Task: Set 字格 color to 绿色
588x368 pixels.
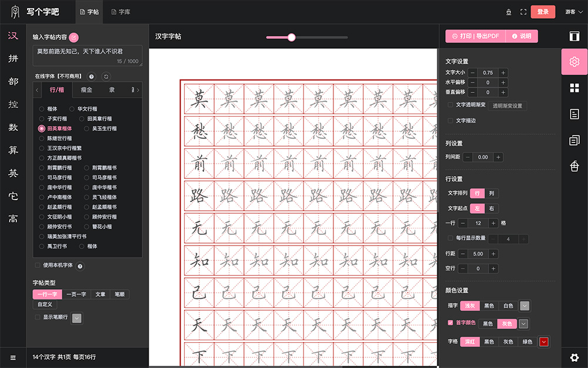Action: pos(527,342)
